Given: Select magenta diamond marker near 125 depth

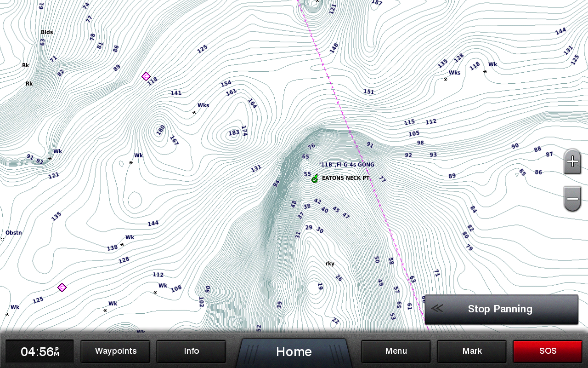Looking at the screenshot, I should tap(62, 287).
